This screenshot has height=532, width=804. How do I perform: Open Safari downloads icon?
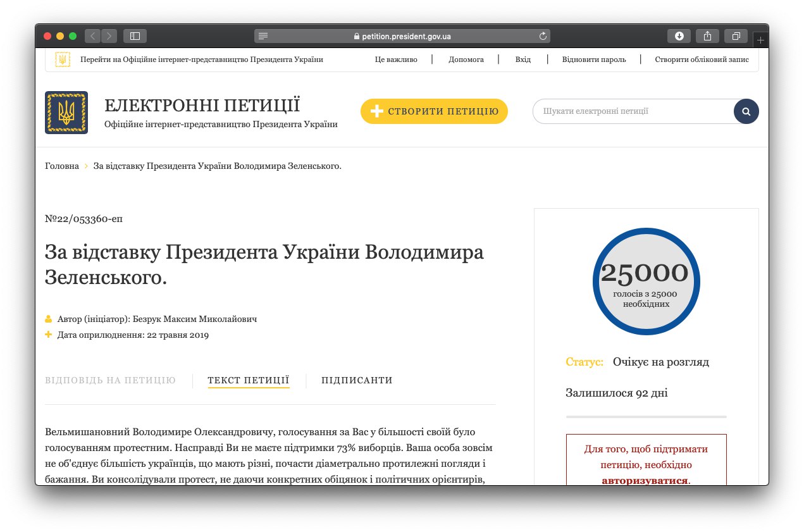click(679, 36)
